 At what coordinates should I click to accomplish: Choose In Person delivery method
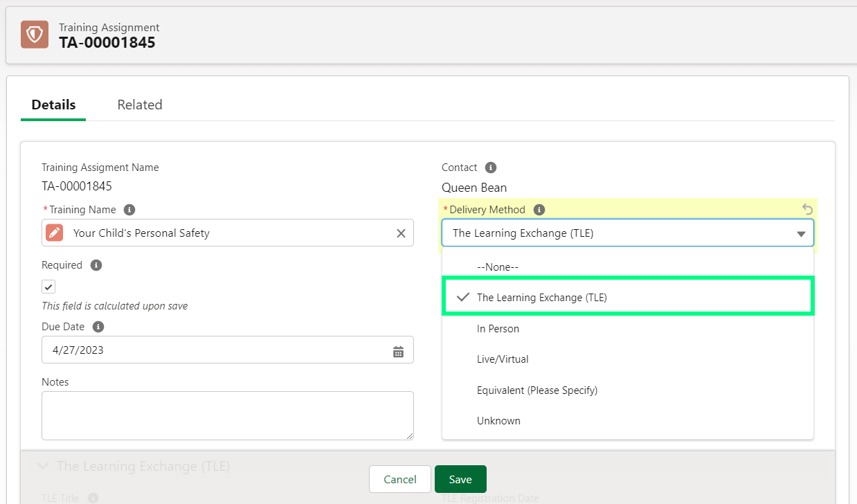pyautogui.click(x=498, y=329)
